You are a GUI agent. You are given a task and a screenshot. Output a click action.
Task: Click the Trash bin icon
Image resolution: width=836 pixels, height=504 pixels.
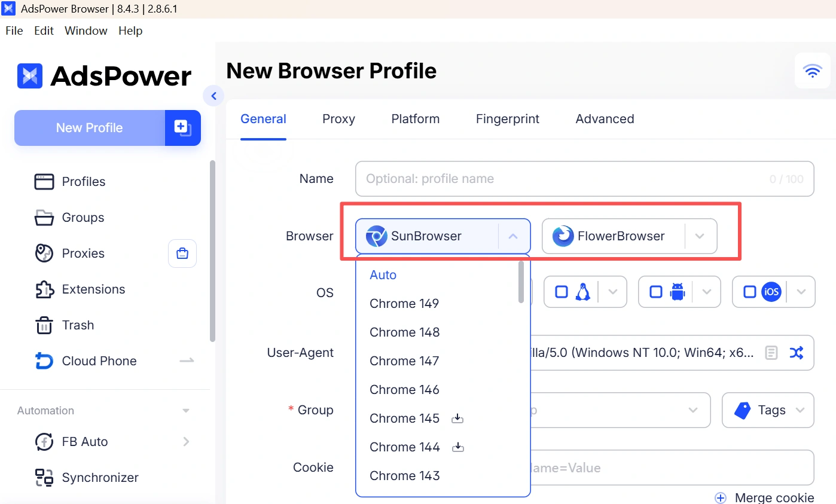[x=44, y=325]
